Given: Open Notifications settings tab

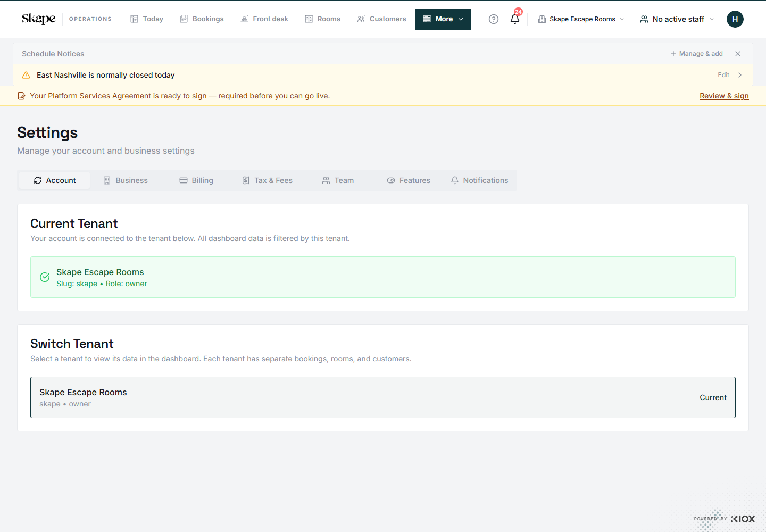Looking at the screenshot, I should coord(479,180).
